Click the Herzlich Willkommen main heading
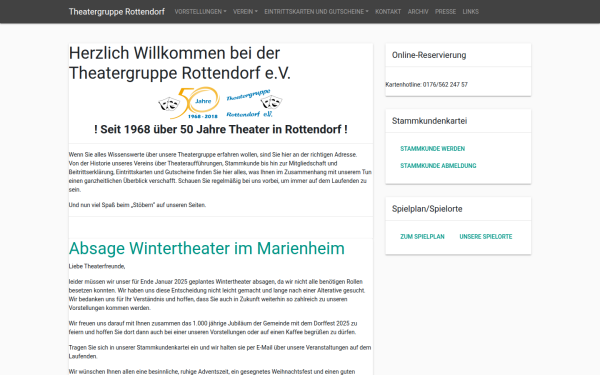Screen dimensions: 600x375 pos(180,63)
